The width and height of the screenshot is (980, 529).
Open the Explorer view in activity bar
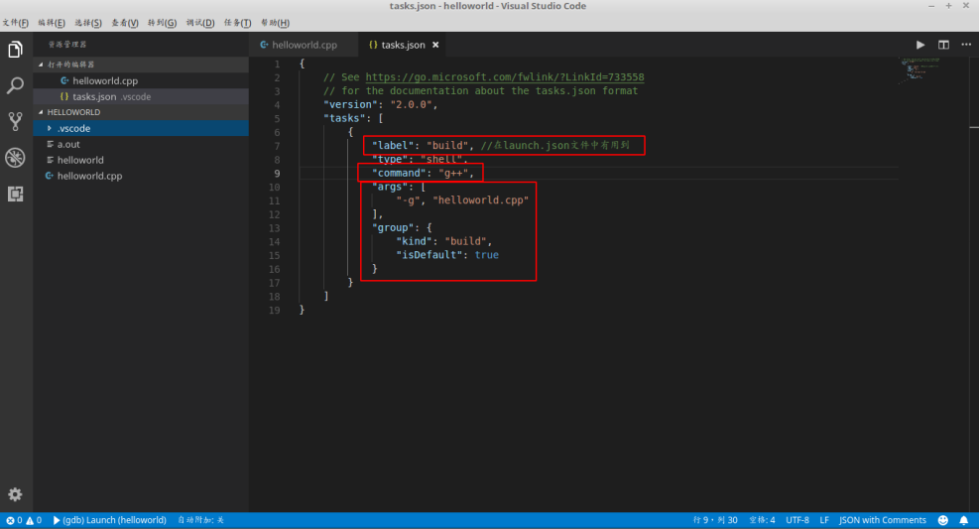[x=15, y=50]
